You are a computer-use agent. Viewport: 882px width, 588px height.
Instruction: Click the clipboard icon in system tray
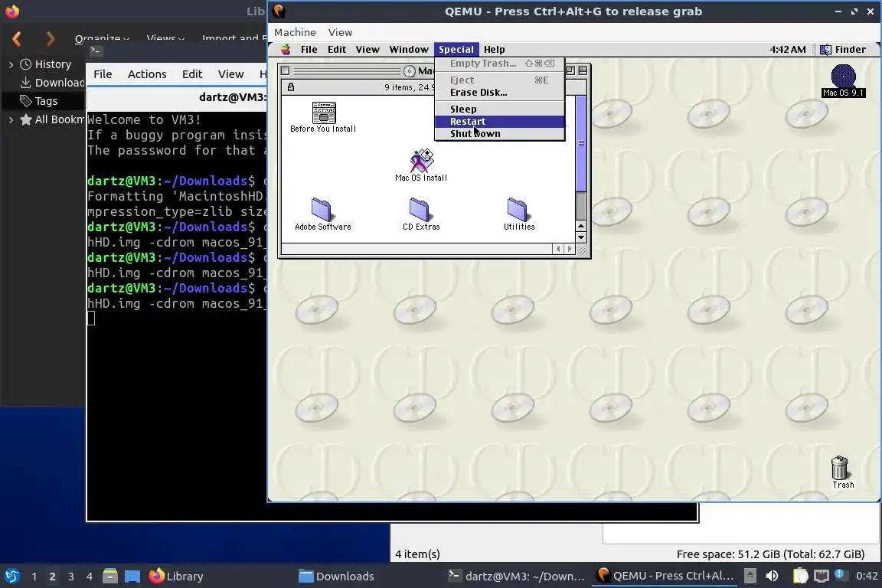pyautogui.click(x=800, y=576)
